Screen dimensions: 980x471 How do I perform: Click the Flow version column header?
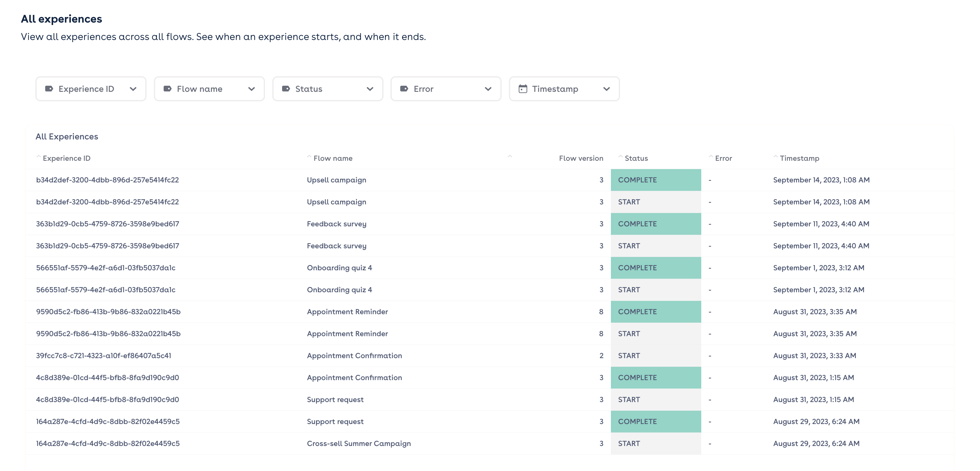(x=581, y=158)
